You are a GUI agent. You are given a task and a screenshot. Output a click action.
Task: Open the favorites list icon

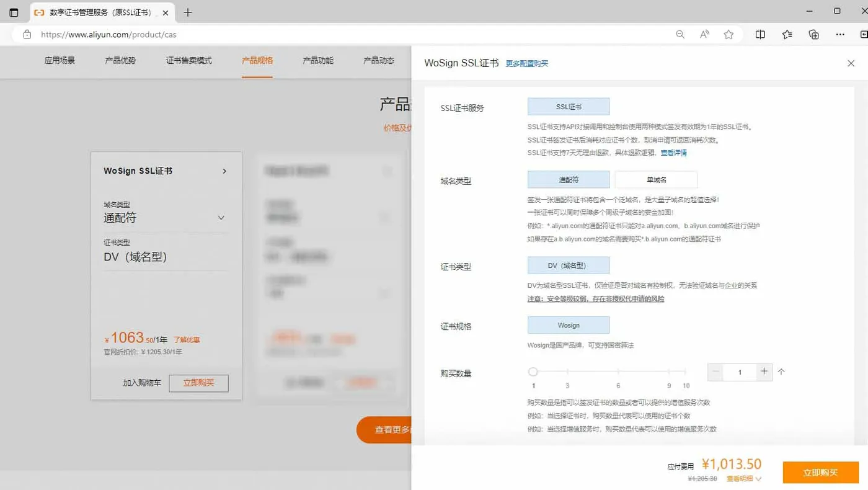pyautogui.click(x=787, y=35)
